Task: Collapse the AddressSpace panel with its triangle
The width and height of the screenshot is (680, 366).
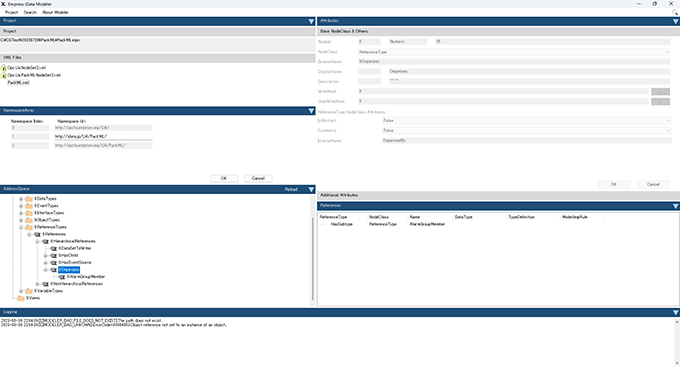Action: (311, 189)
